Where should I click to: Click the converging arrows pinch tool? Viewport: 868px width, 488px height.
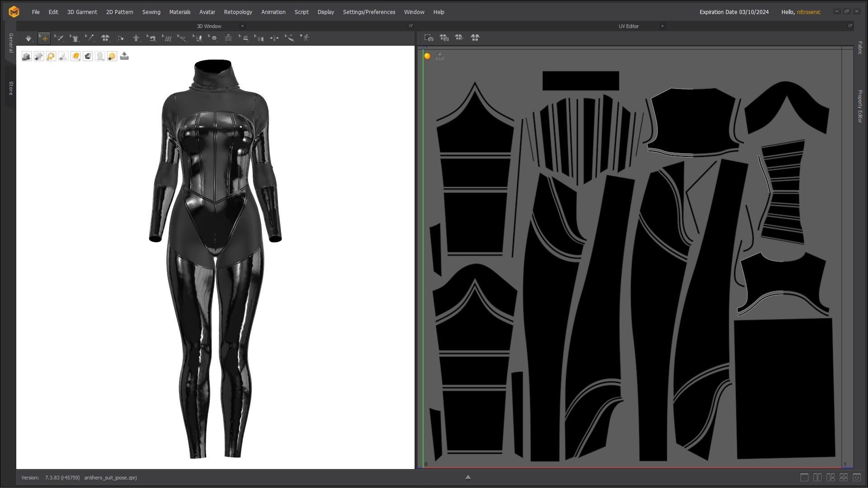pyautogui.click(x=274, y=38)
